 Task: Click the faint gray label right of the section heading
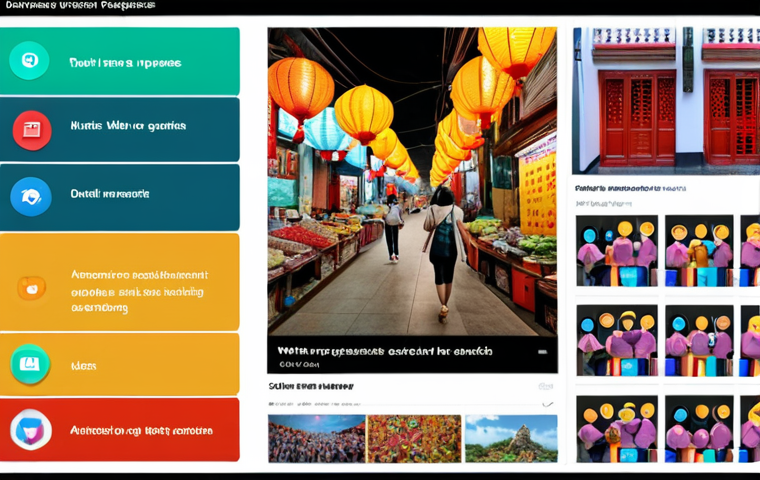(546, 386)
